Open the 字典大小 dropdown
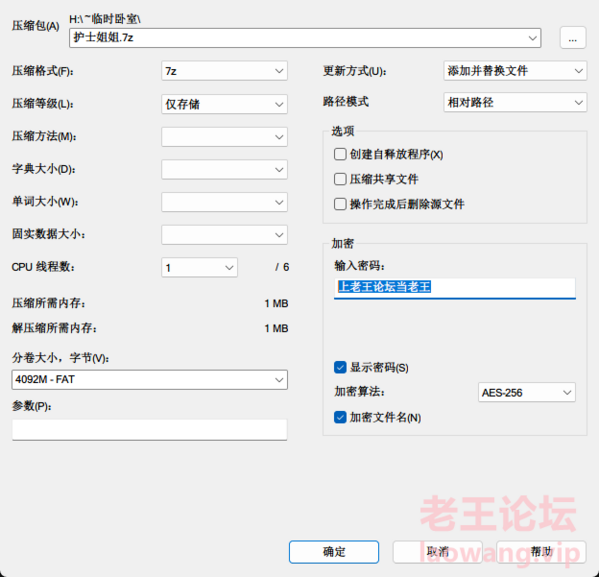Viewport: 599px width, 577px height. [224, 169]
